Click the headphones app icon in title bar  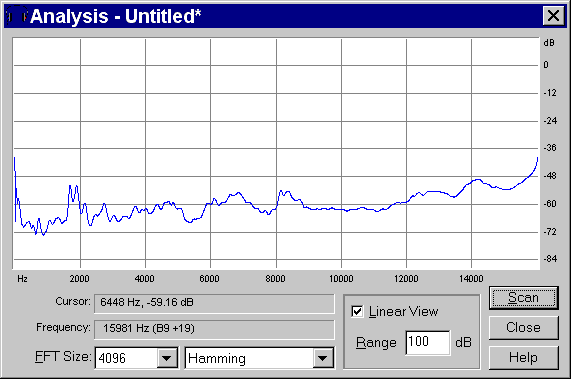(x=17, y=16)
